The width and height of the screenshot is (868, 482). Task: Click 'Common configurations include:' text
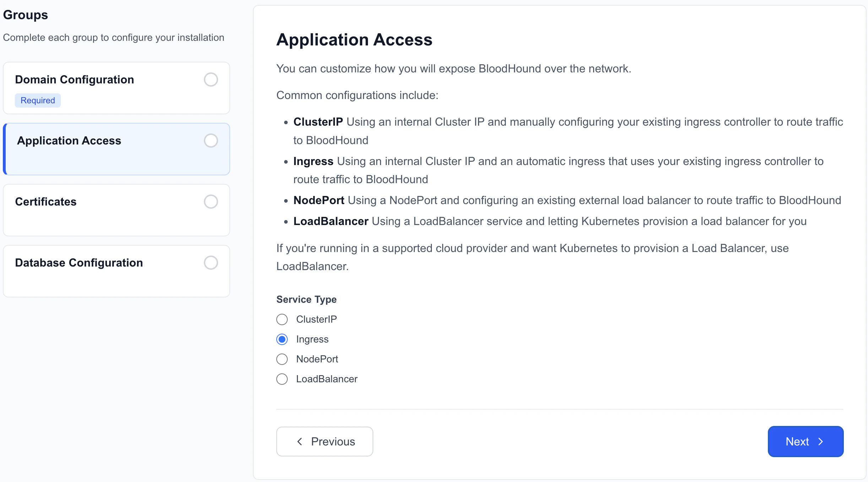coord(357,95)
